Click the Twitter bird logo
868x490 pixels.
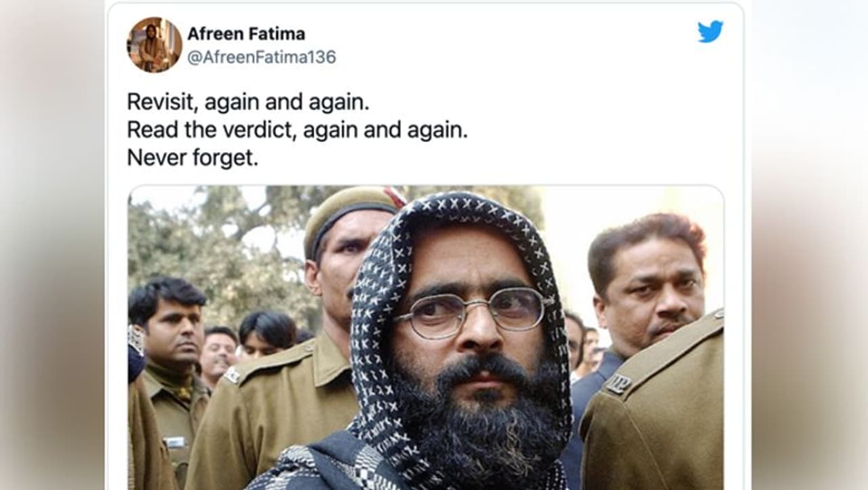point(710,31)
